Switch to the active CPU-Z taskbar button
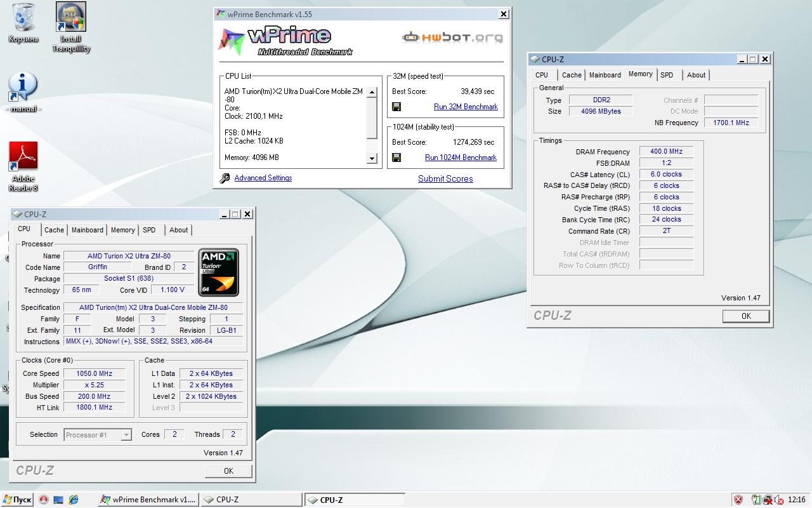Screen dimensions: 812x508 click(x=355, y=500)
